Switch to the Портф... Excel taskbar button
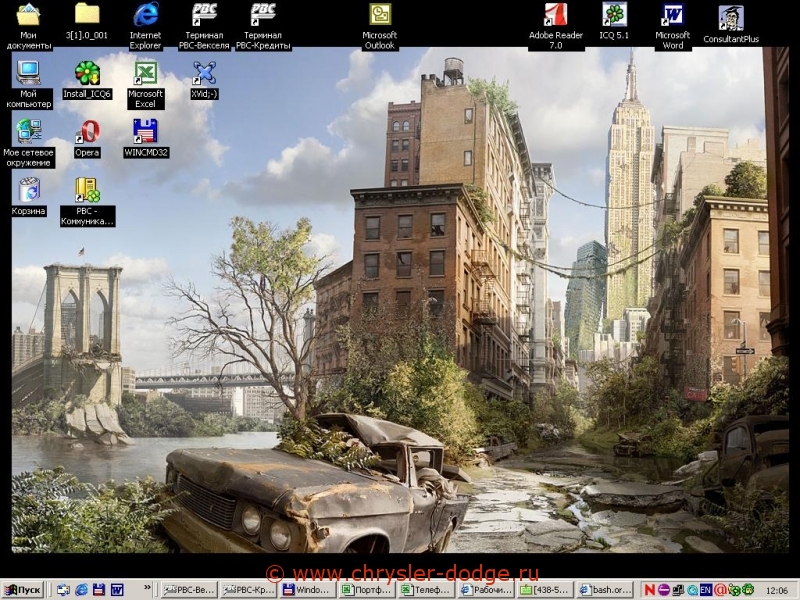This screenshot has height=600, width=800. click(x=368, y=590)
